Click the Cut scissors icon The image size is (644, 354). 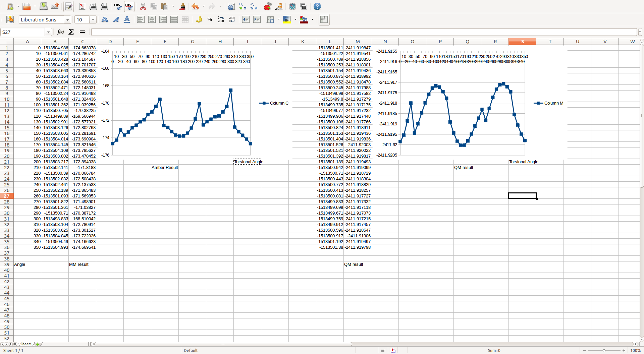point(143,6)
